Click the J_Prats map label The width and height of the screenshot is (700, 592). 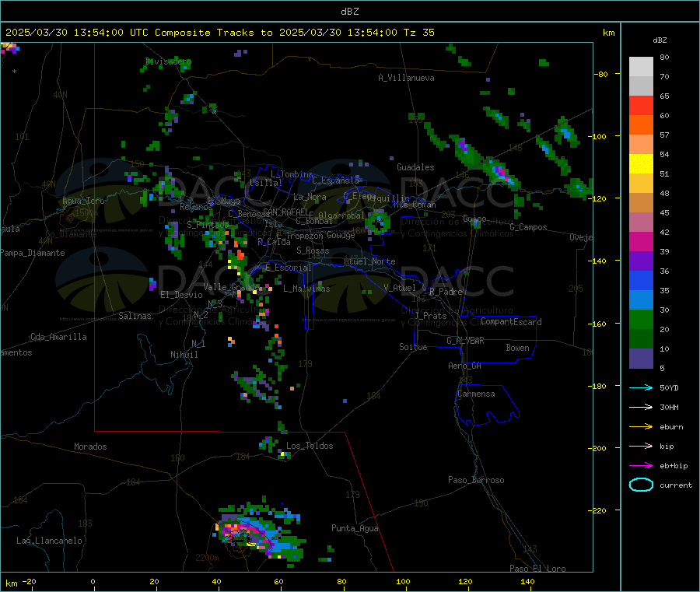(x=430, y=316)
